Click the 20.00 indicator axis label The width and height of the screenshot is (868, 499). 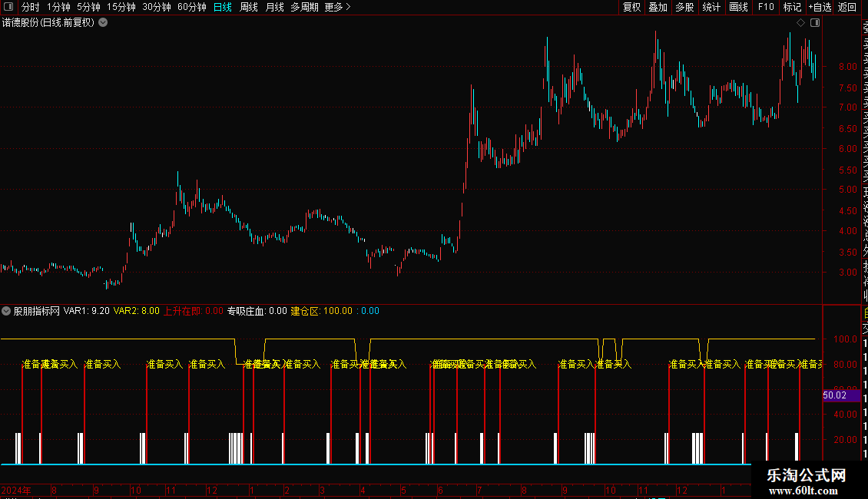(845, 439)
